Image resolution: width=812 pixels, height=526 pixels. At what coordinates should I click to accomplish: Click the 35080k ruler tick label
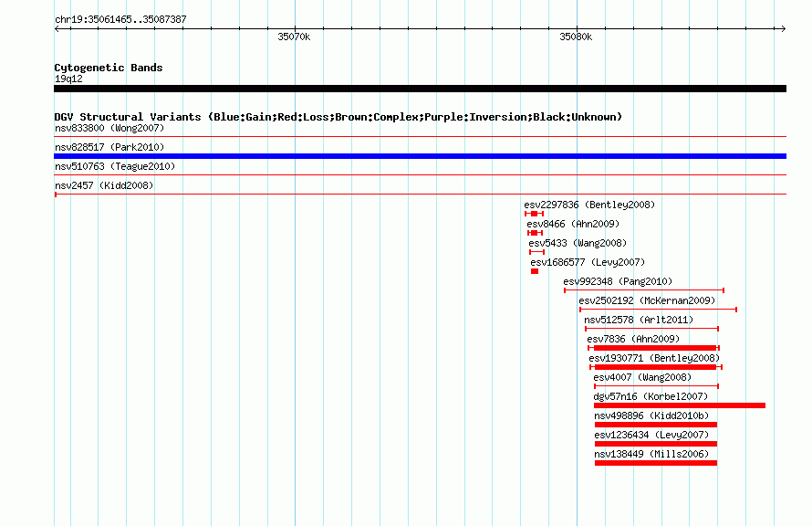[x=576, y=37]
